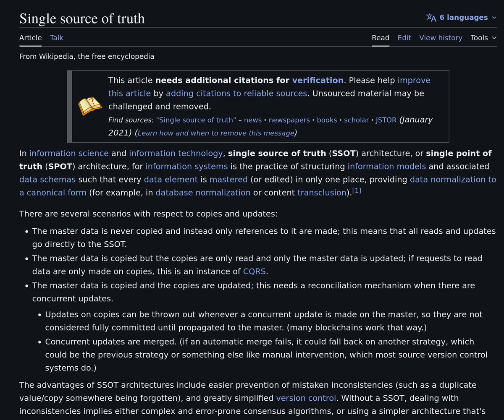The image size is (504, 420).
Task: Follow the information science link
Action: coord(69,154)
